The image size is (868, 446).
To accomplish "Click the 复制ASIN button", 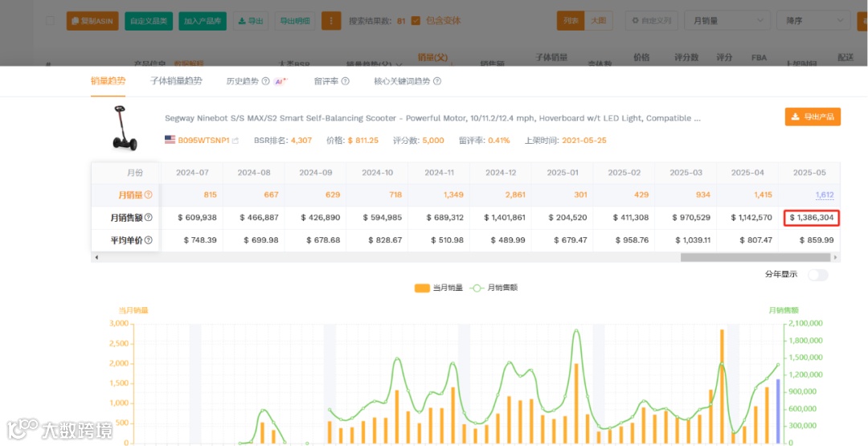I will (x=92, y=21).
